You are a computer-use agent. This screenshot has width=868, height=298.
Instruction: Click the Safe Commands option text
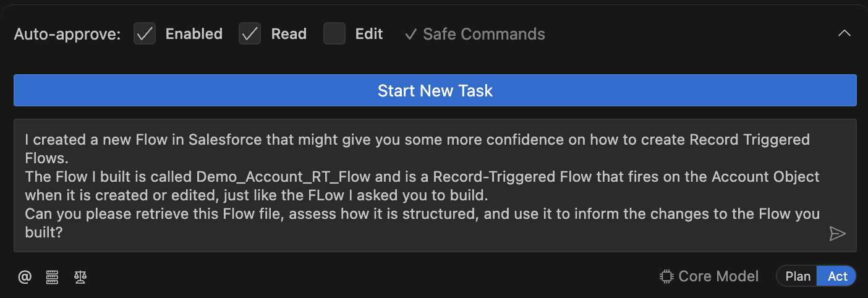point(483,34)
